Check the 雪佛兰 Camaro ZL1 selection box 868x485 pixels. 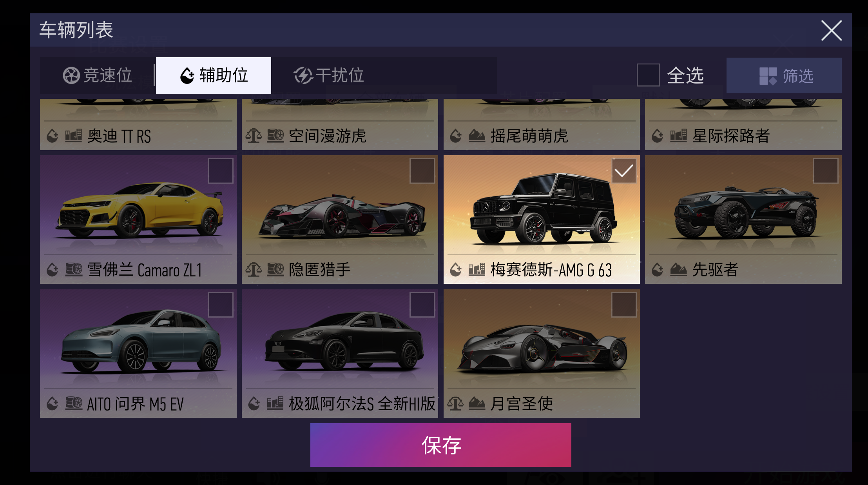pos(221,171)
